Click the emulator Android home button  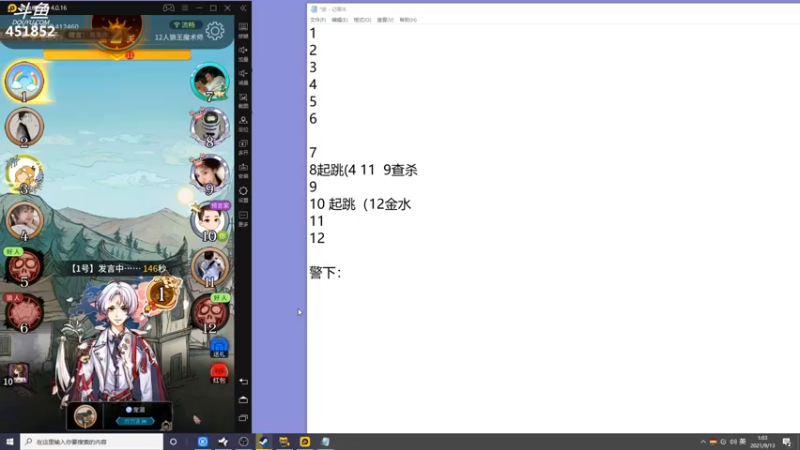point(243,399)
